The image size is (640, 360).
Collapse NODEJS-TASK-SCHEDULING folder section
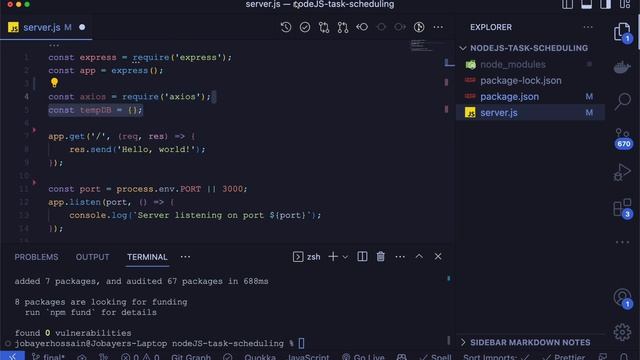click(x=530, y=48)
